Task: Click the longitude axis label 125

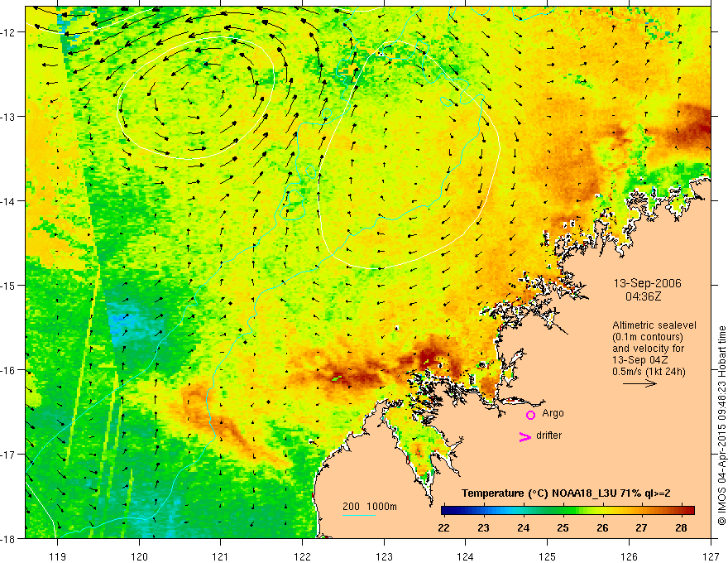Action: coord(548,556)
